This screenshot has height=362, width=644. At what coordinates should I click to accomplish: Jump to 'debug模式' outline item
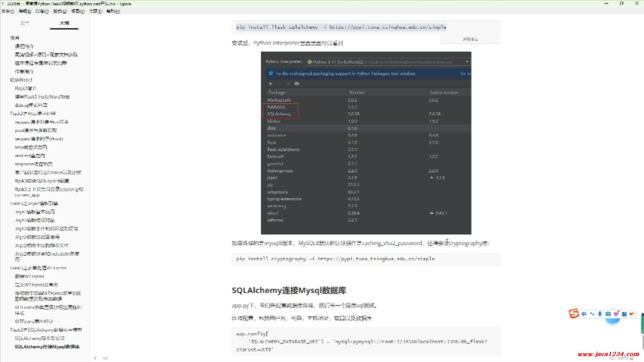coord(31,105)
